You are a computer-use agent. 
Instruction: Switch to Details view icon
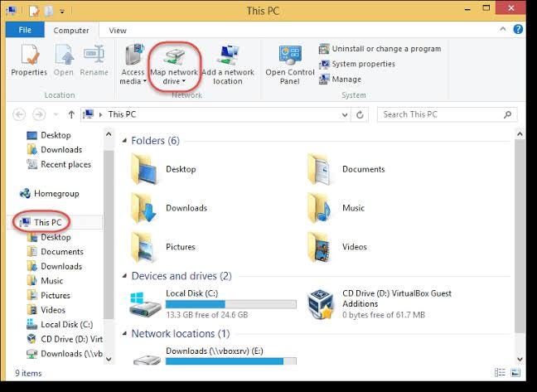[500, 373]
